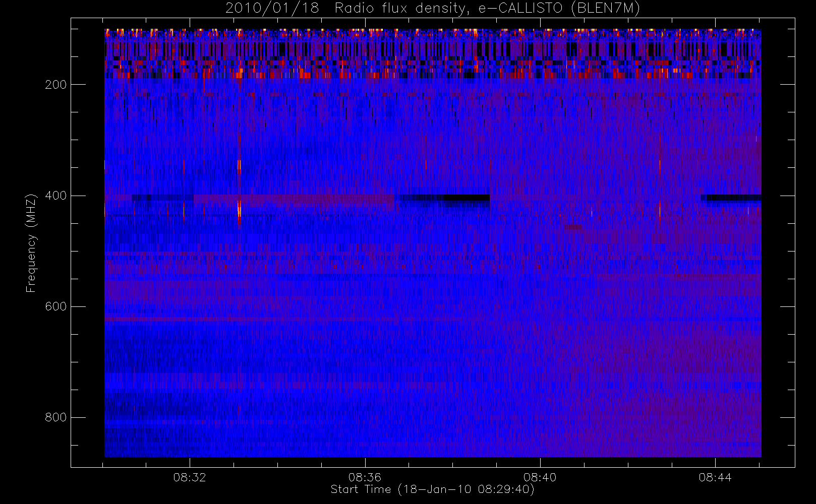Viewport: 816px width, 504px height.
Task: Click the plot title '2010/01/18 Radio flux density, e-CALLISTO (BLEN7M)'
Action: pyautogui.click(x=433, y=9)
